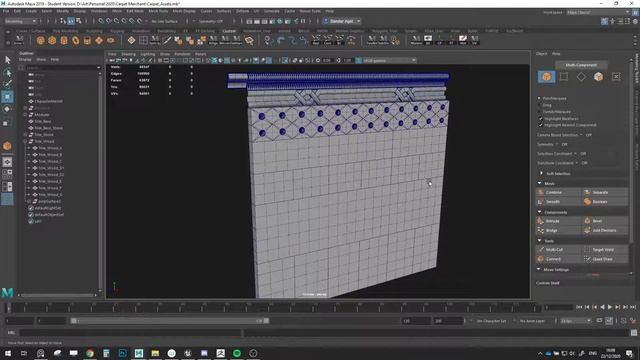Toggle Highlight Backfaces checkbox
The height and width of the screenshot is (360, 640).
tap(540, 118)
